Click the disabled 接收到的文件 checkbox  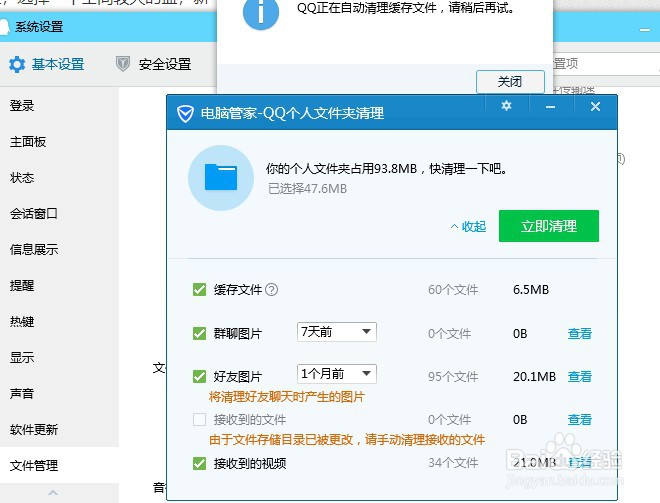[200, 420]
